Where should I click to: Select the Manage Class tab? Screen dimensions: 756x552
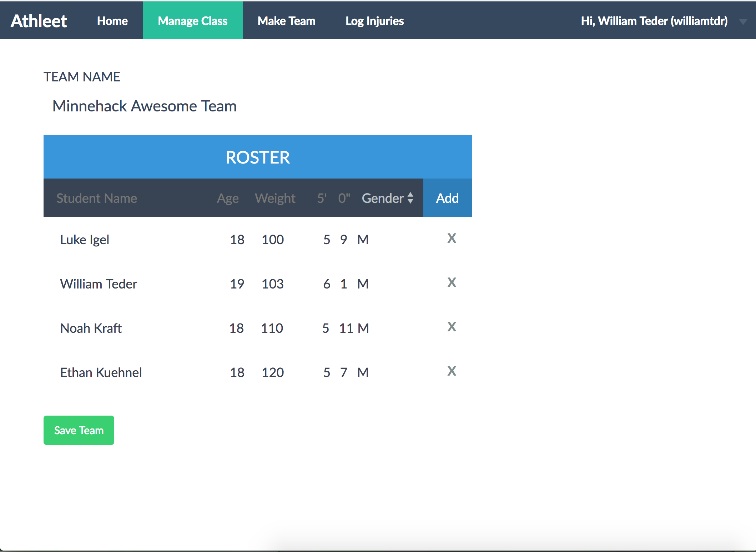[x=192, y=21]
